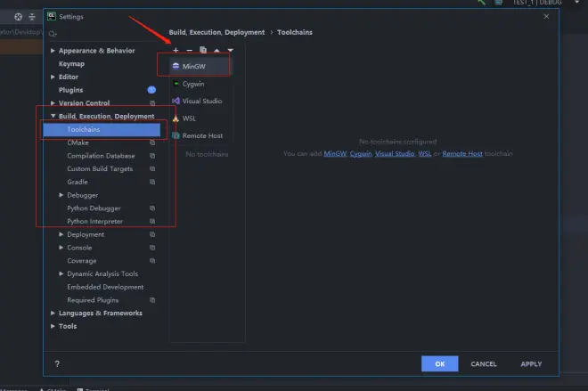Expand the Version Control section

click(x=53, y=102)
